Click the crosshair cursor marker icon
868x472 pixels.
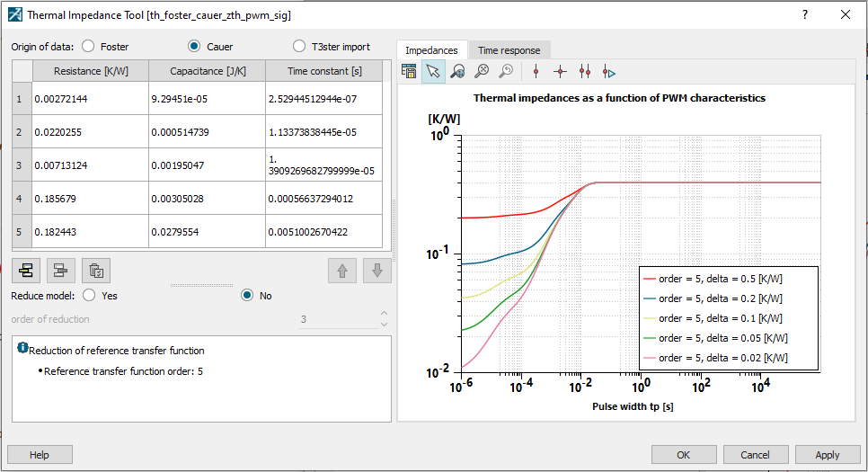(561, 72)
